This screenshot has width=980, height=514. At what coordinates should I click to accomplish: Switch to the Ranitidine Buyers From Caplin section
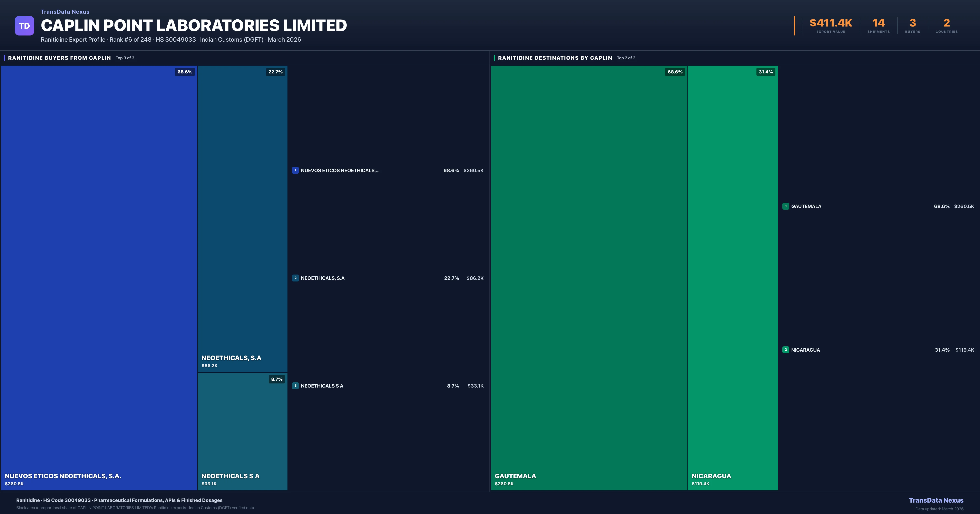pos(59,58)
